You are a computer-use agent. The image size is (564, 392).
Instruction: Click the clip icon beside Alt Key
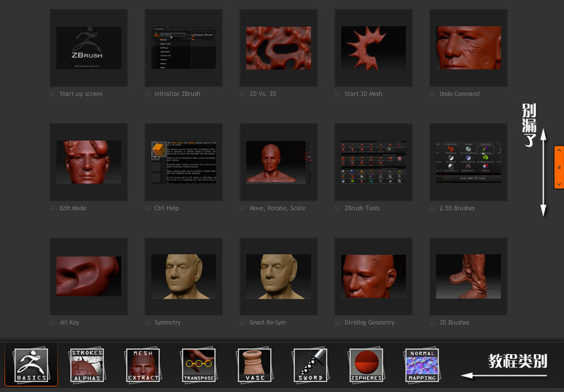point(53,322)
